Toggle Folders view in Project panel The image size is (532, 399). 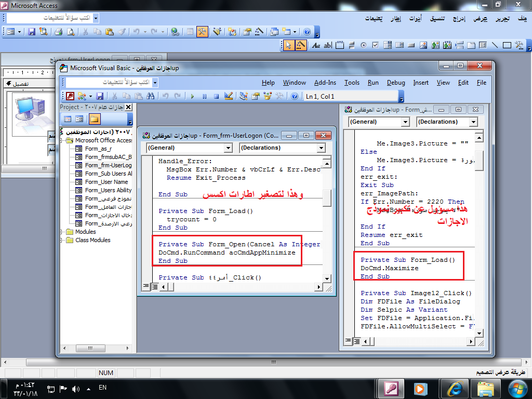[x=95, y=119]
